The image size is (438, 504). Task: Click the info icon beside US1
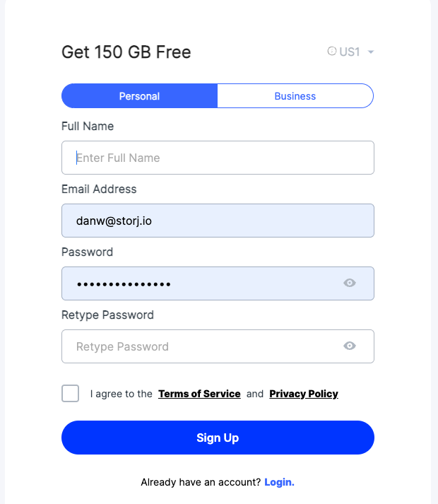[331, 51]
